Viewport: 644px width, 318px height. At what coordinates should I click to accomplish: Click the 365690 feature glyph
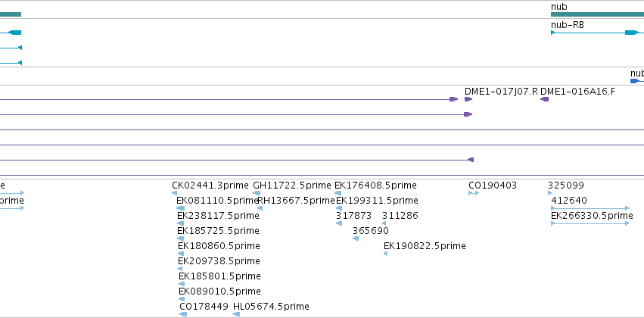[x=356, y=238]
